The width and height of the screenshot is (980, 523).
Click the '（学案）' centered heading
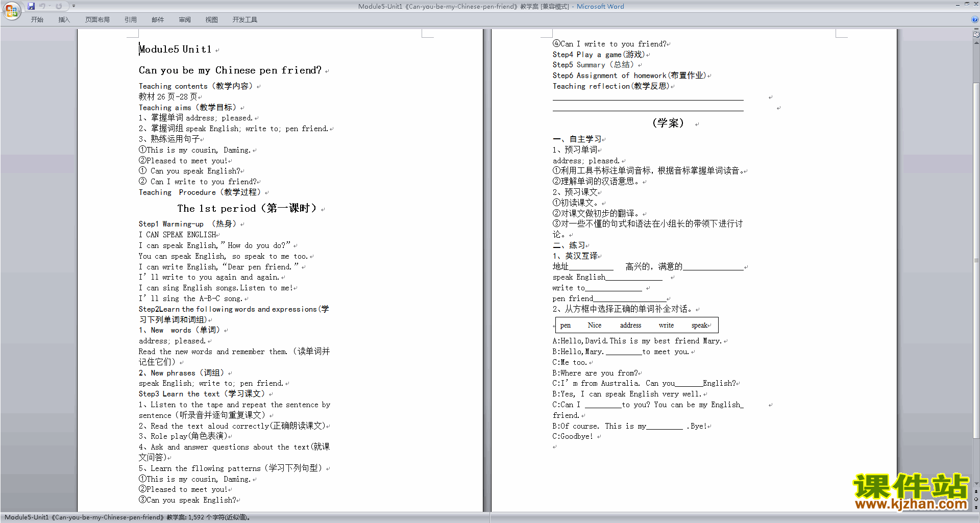[x=668, y=123]
